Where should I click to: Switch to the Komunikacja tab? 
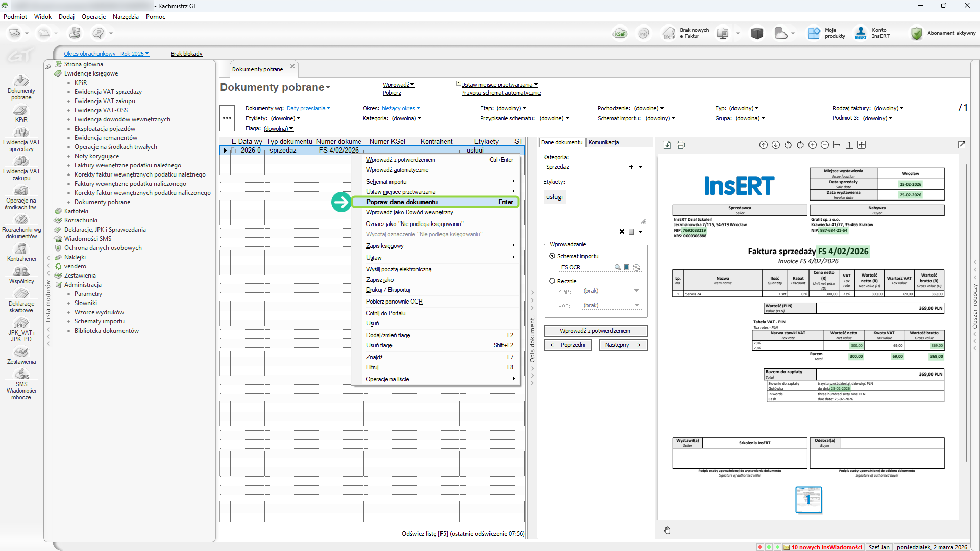click(603, 142)
